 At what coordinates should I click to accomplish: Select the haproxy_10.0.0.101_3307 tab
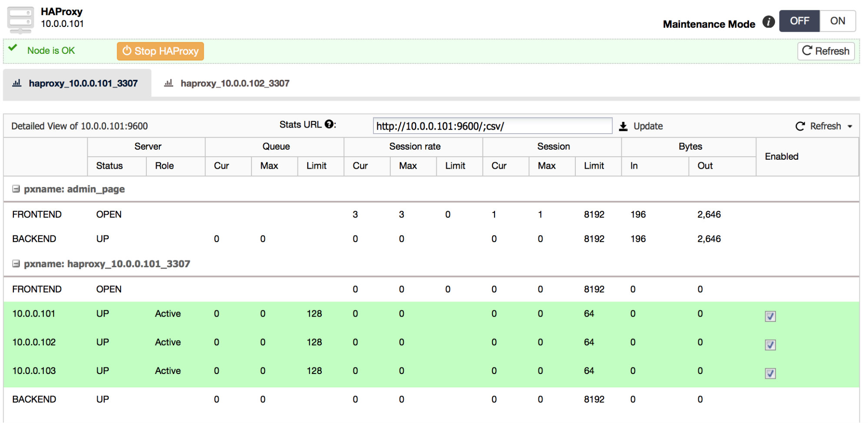pos(77,83)
